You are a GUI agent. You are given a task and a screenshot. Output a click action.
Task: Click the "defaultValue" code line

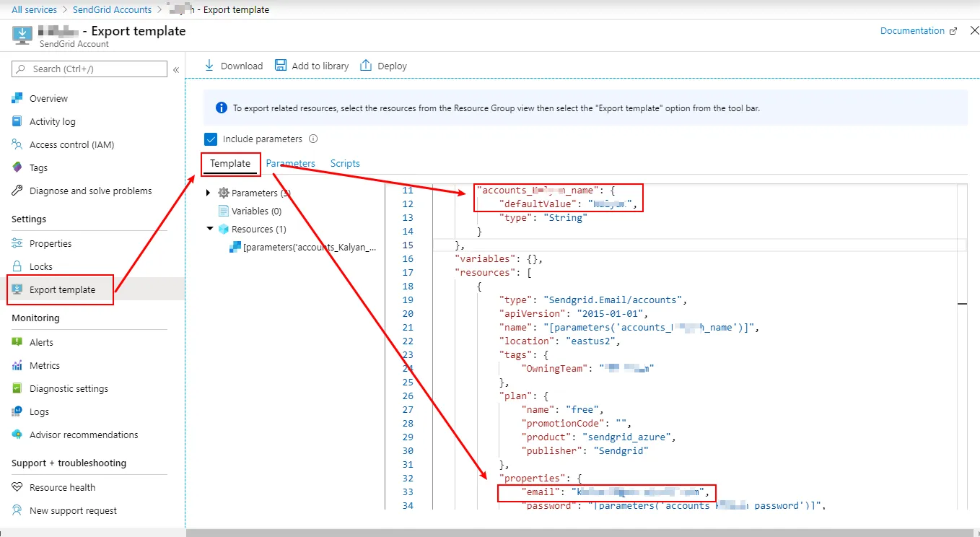568,204
